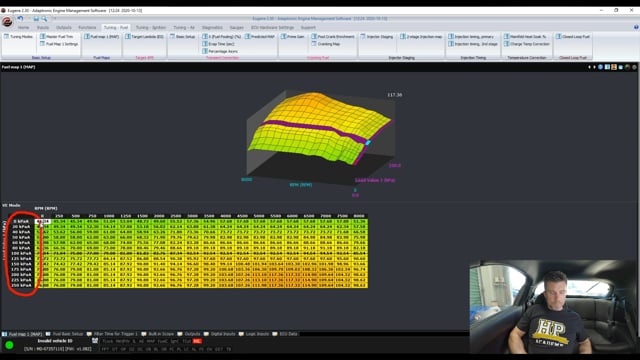Open the Target Lambda ribbon item
This screenshot has width=640, height=360.
pyautogui.click(x=144, y=37)
